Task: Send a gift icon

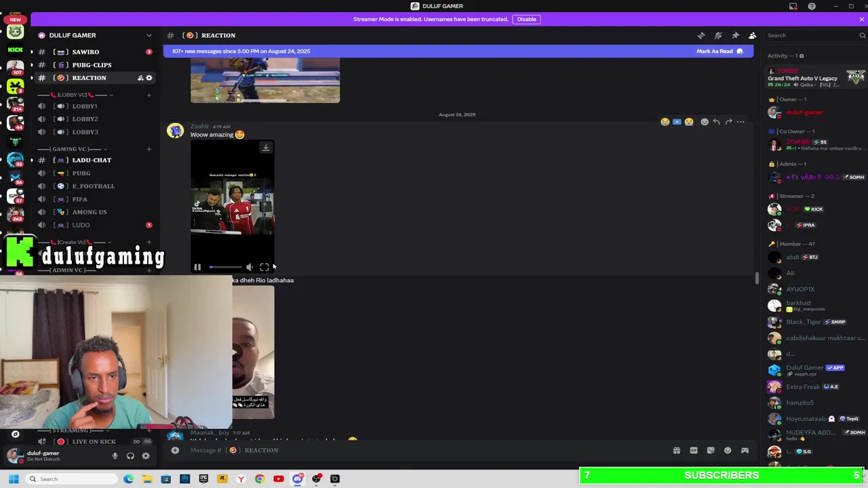Action: (676, 450)
